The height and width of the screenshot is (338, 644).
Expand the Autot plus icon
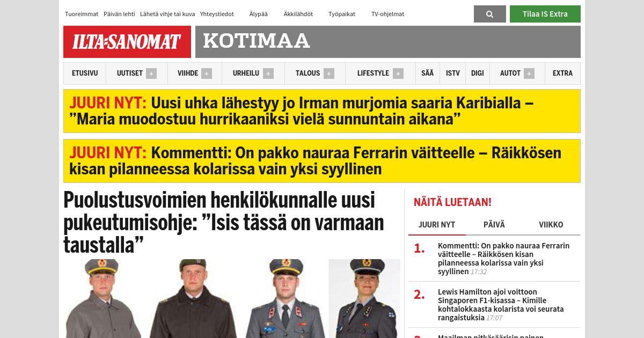click(529, 74)
